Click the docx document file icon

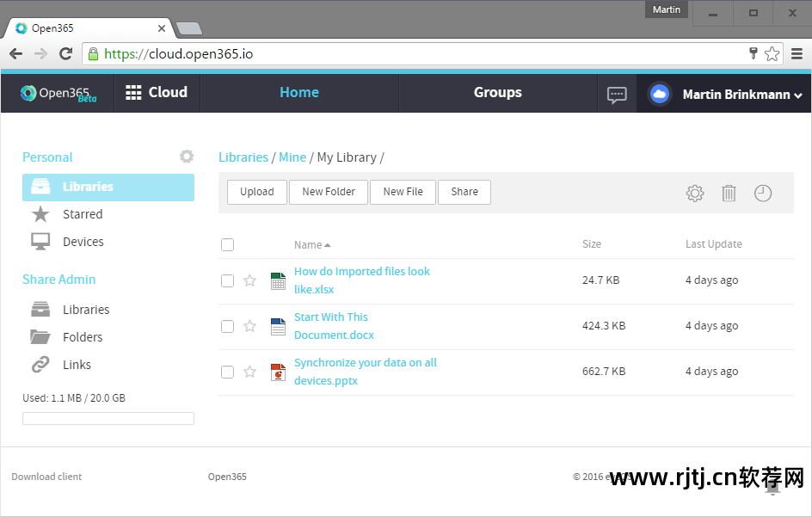tap(278, 326)
